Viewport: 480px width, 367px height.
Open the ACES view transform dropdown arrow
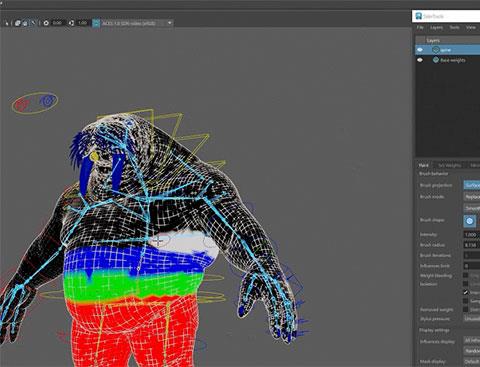[x=169, y=23]
